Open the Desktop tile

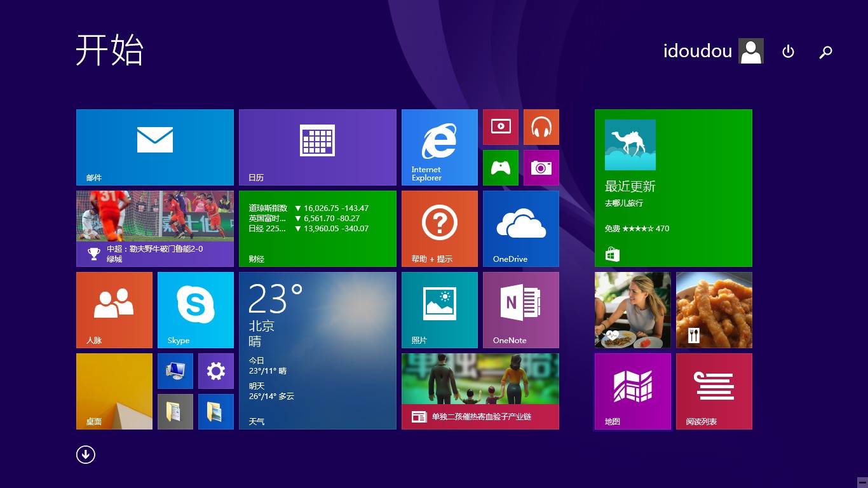click(114, 391)
